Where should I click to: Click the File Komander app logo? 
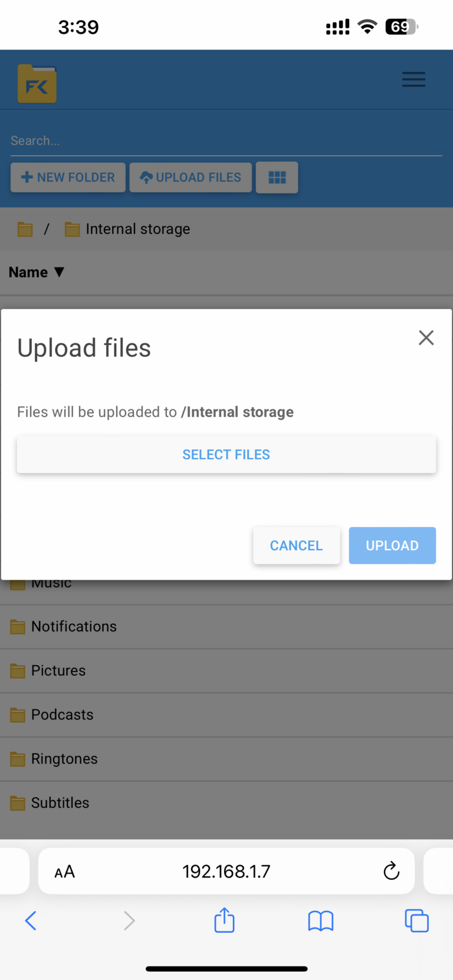tap(37, 83)
